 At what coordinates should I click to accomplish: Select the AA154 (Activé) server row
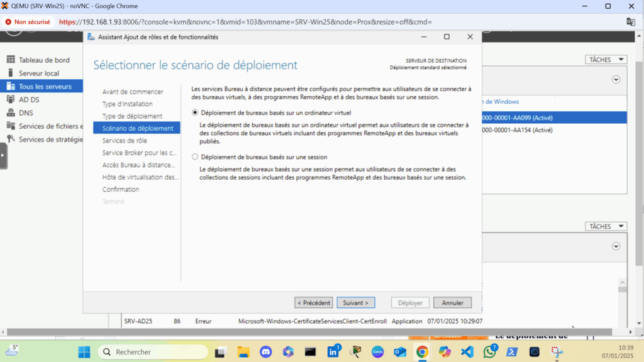tap(555, 130)
